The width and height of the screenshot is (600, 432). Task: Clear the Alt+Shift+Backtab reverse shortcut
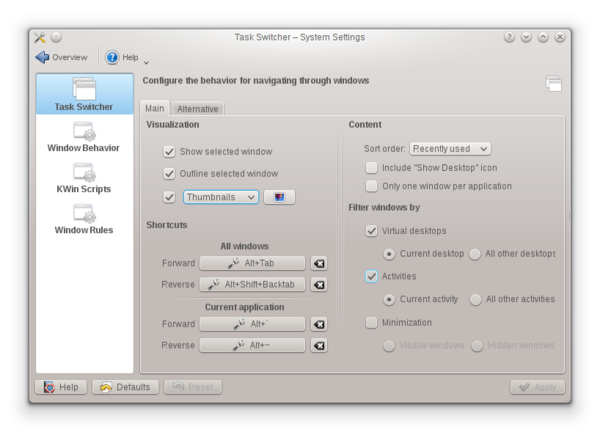click(318, 284)
